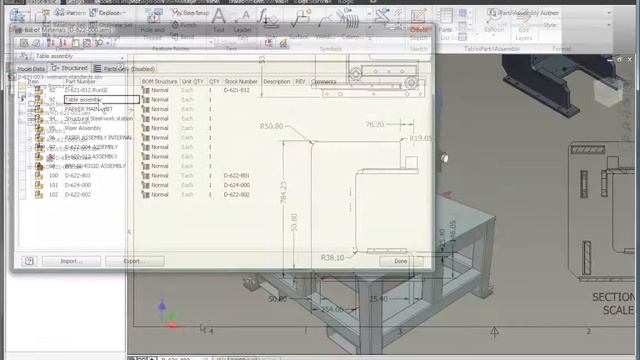Select part number D-622-001 in item 100
The image size is (640, 360).
click(78, 176)
